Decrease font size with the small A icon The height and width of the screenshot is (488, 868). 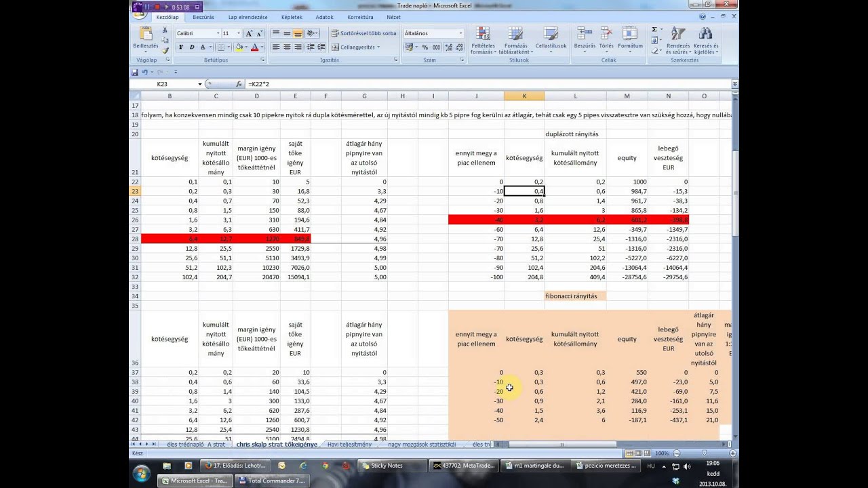tap(259, 33)
